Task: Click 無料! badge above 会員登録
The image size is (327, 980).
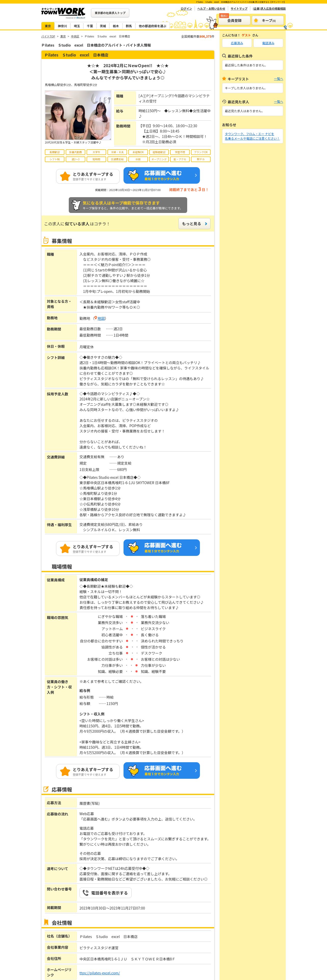Action: pos(224,16)
